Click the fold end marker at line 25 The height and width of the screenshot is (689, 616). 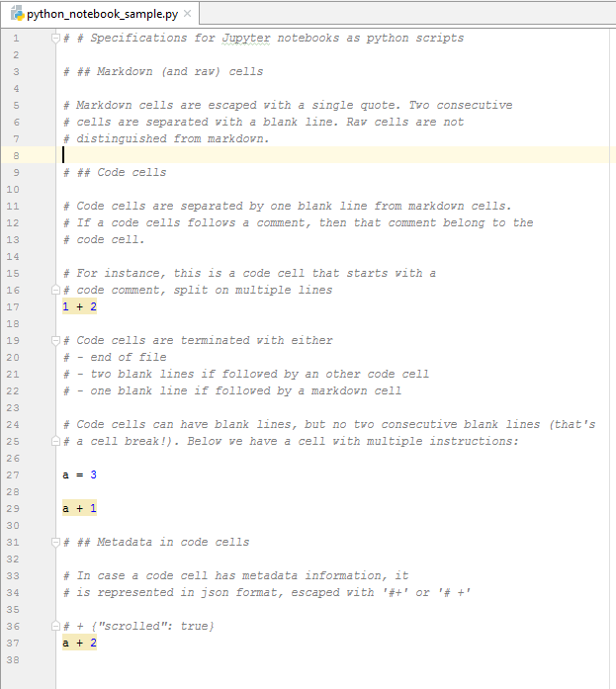(x=56, y=441)
